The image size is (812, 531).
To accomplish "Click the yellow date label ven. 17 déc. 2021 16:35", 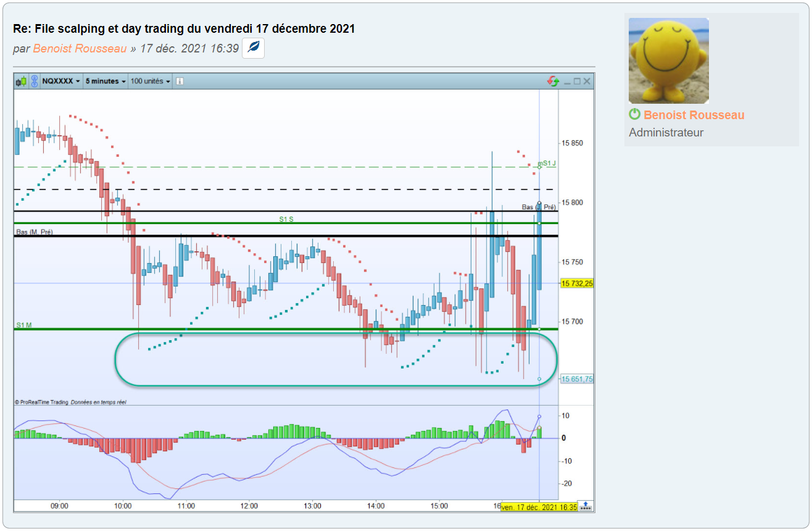I will 539,507.
